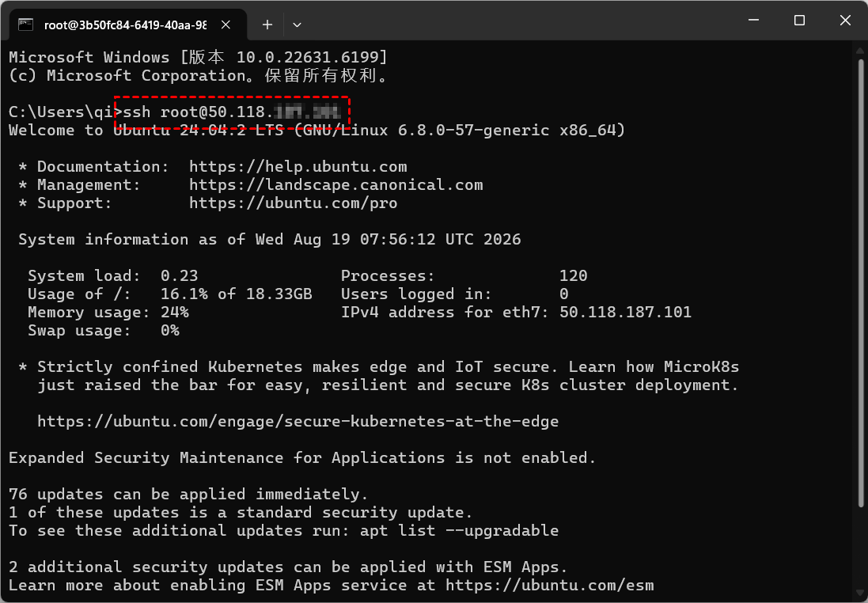The height and width of the screenshot is (603, 868).
Task: Click the terminal icon in the tab
Action: pos(25,25)
